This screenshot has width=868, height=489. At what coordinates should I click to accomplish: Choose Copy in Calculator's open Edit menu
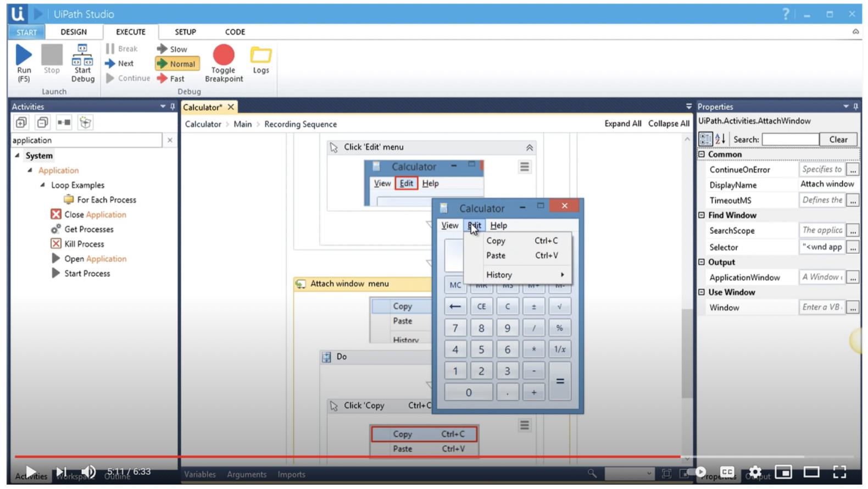click(x=519, y=241)
